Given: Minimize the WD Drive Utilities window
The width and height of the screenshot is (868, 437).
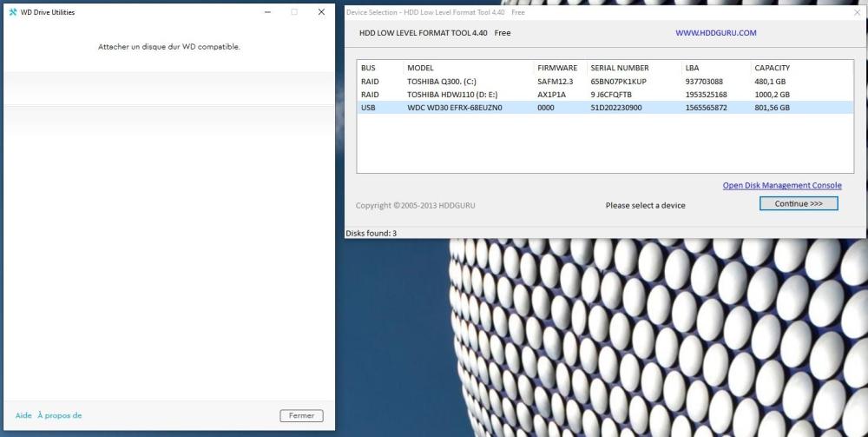Looking at the screenshot, I should pyautogui.click(x=268, y=12).
